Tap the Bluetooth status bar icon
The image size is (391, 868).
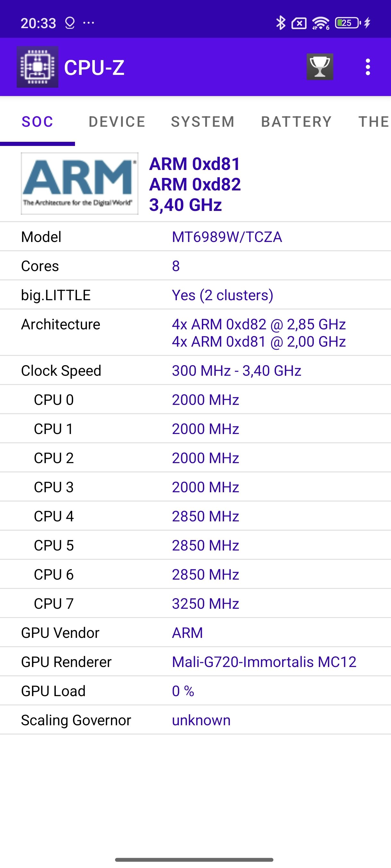280,23
